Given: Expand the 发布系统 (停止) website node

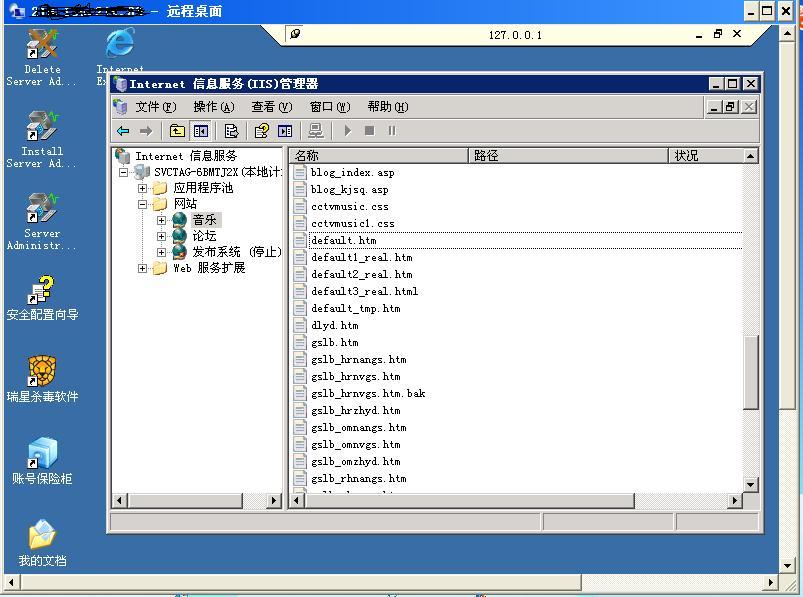Looking at the screenshot, I should pos(161,252).
